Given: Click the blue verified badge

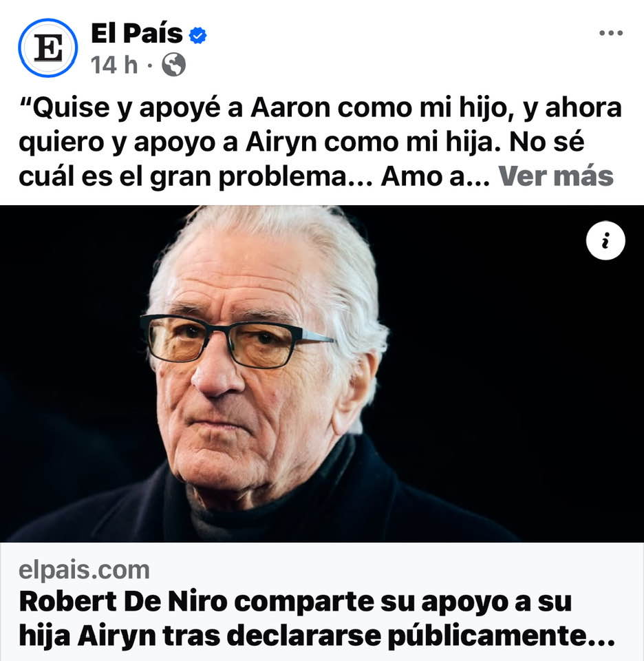Looking at the screenshot, I should tap(197, 35).
